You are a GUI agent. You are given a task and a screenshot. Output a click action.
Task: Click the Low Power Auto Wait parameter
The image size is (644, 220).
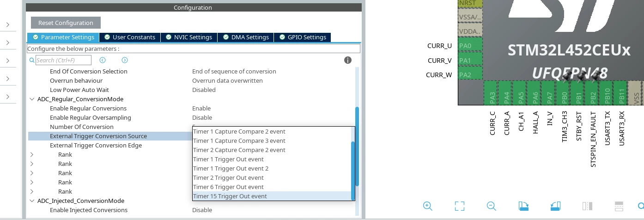[79, 90]
